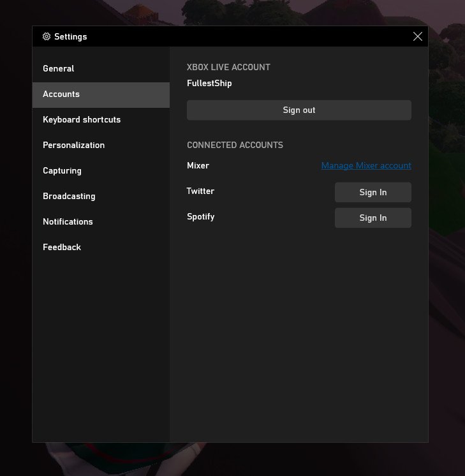Click the Settings gear icon
465x476 pixels.
coord(47,36)
